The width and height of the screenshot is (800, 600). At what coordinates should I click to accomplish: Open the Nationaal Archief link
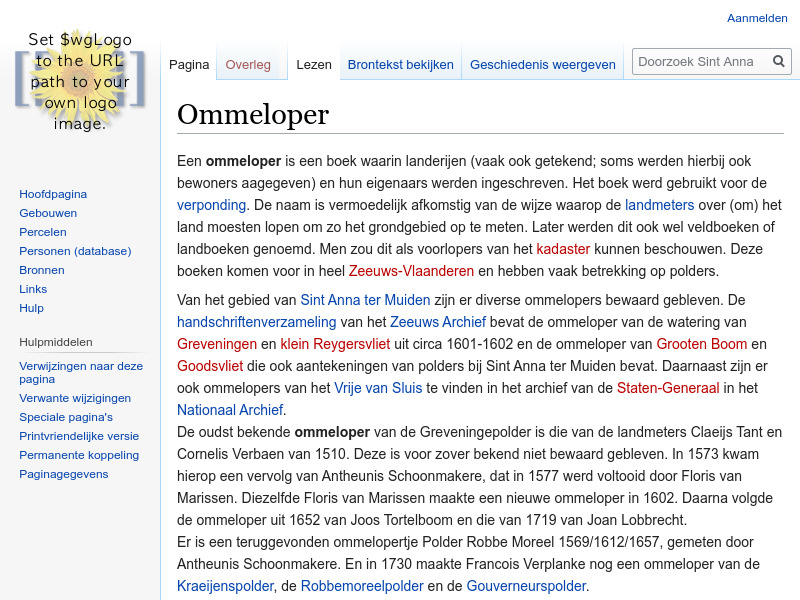[x=229, y=409]
